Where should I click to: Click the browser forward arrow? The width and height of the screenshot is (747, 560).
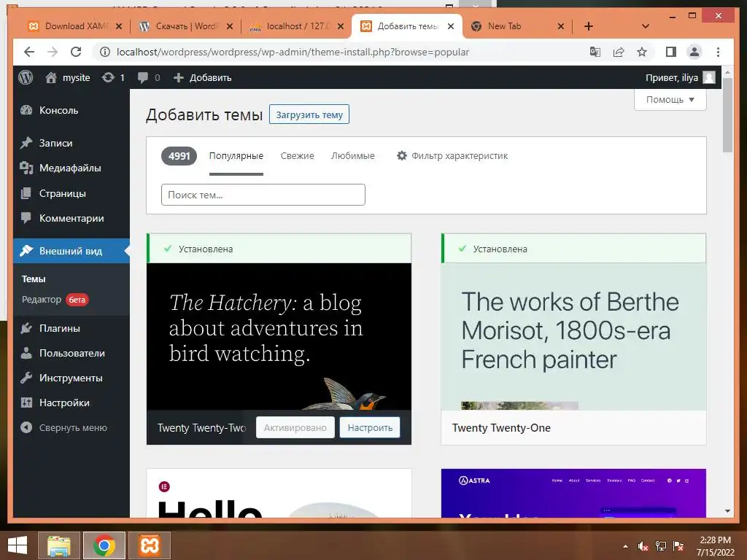[53, 52]
